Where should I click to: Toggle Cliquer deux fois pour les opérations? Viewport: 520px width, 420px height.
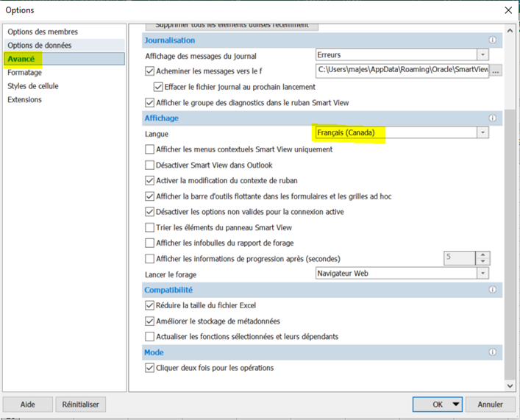[x=150, y=368]
